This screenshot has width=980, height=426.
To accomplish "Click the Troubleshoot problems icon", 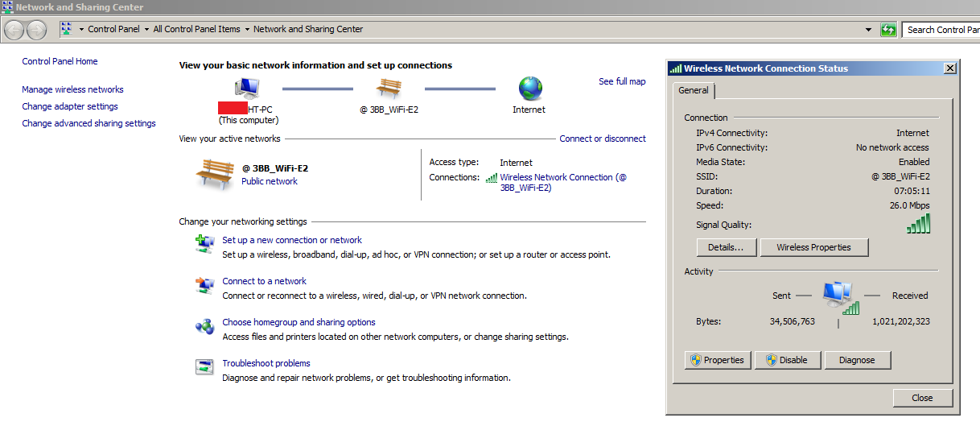I will click(x=204, y=366).
